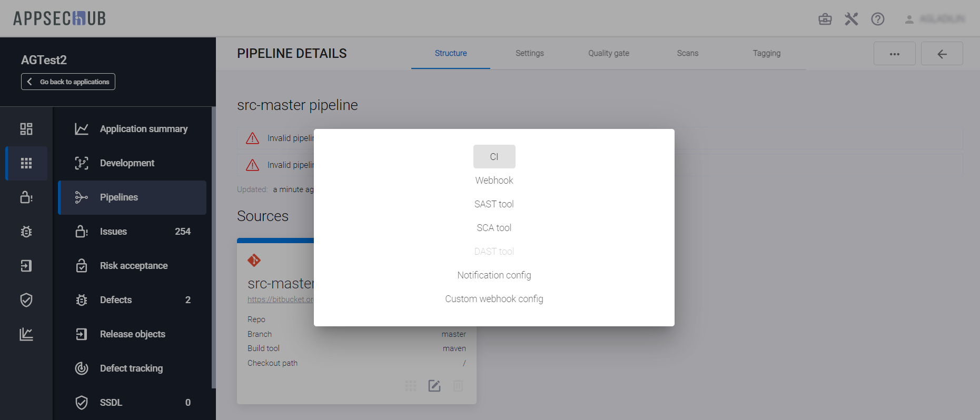Open the tools wrench icon in header
Viewport: 980px width, 420px height.
coord(851,19)
